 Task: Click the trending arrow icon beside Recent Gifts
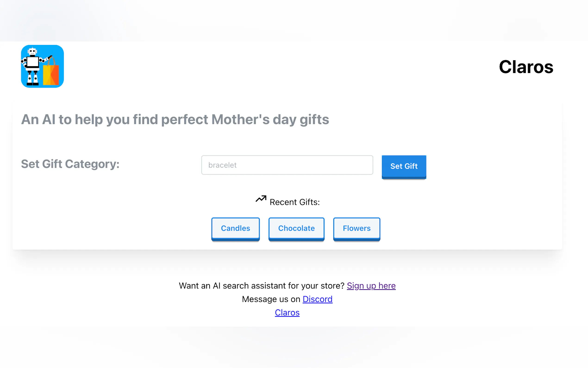tap(261, 199)
